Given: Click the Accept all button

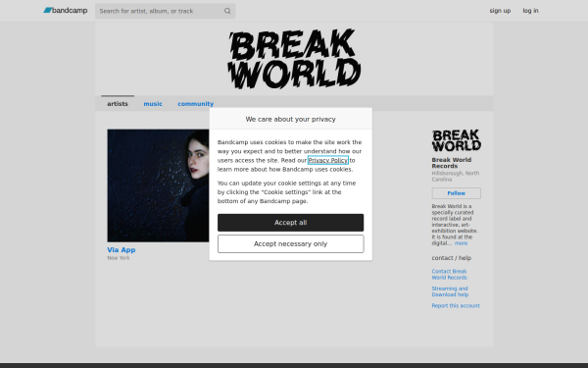Looking at the screenshot, I should click(290, 223).
